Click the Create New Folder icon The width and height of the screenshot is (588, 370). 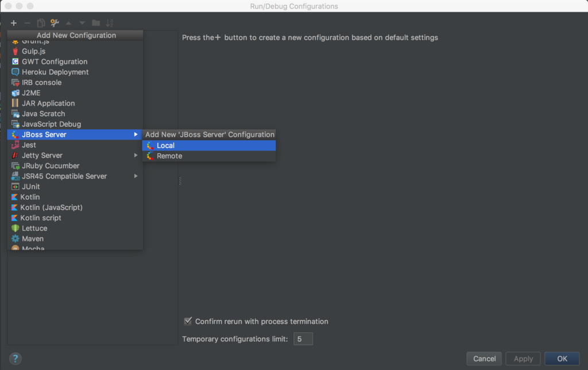pos(96,23)
